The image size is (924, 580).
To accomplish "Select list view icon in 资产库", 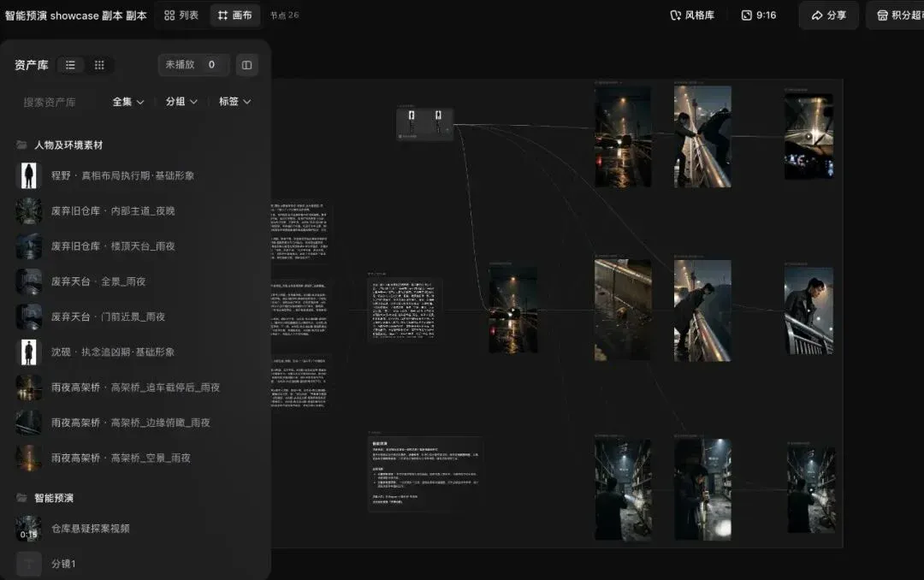I will (x=71, y=65).
